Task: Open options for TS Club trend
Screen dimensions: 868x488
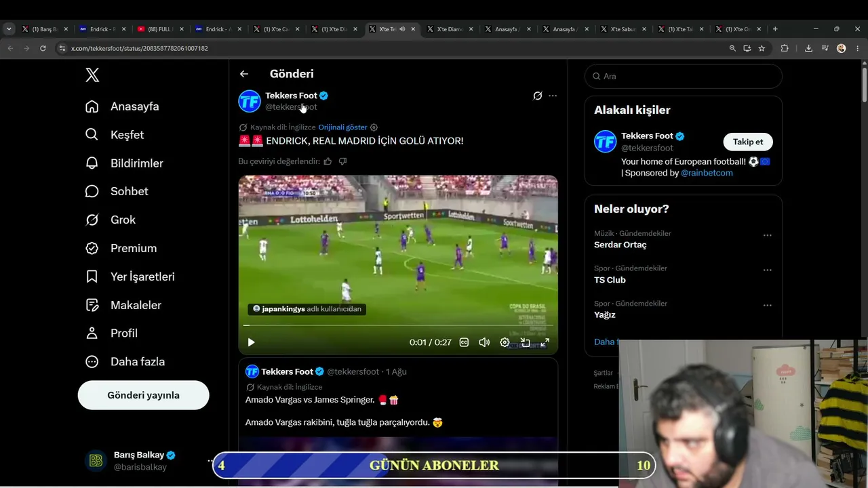Action: coord(767,270)
